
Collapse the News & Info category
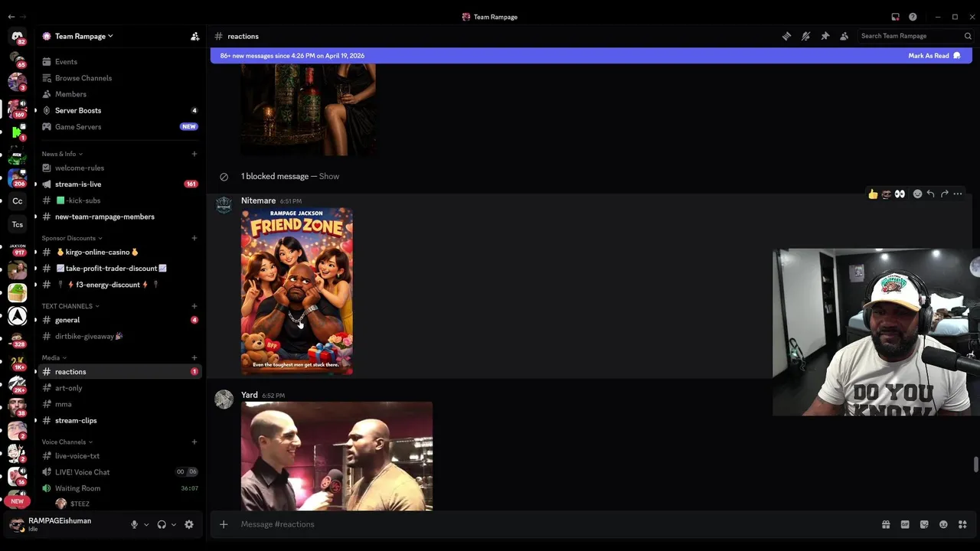pos(62,154)
